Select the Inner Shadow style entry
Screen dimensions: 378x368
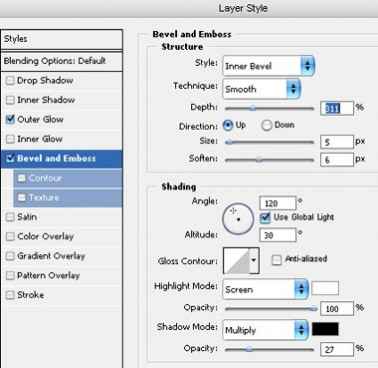tap(46, 100)
